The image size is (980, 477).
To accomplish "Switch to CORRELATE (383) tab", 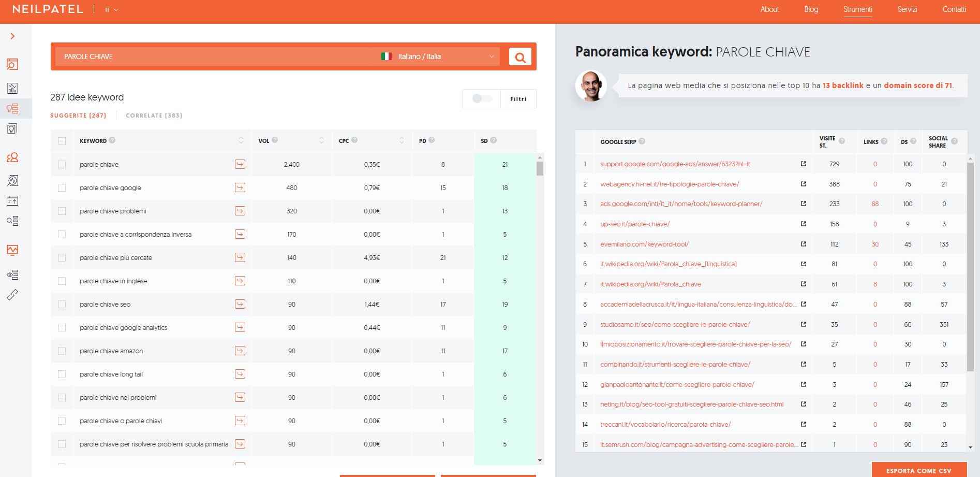I will click(154, 115).
